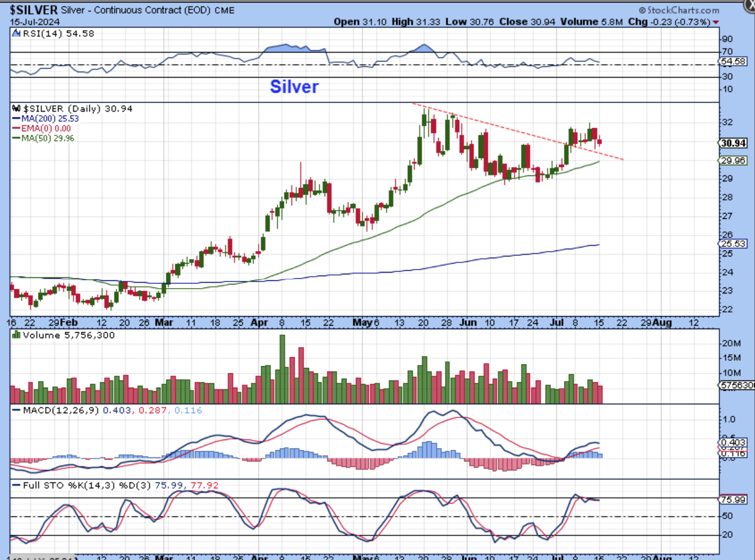Click the 29.96 moving average price tag
The image size is (755, 560).
coord(734,160)
